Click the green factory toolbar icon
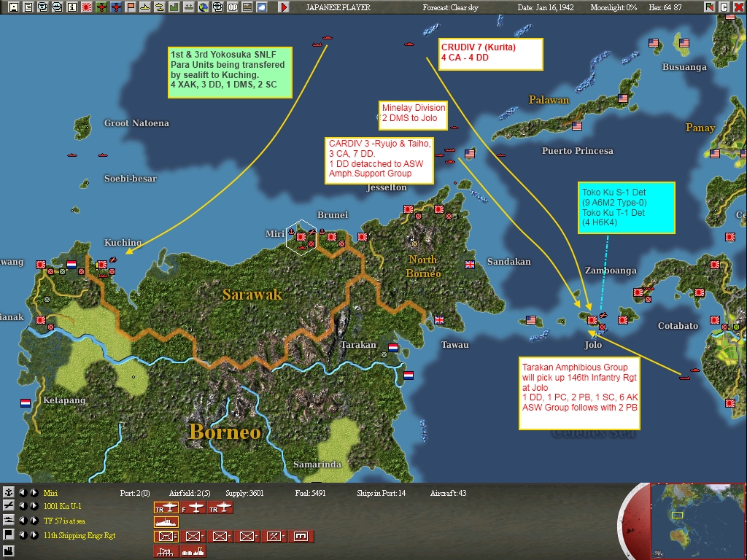The height and width of the screenshot is (560, 747). pos(174,7)
